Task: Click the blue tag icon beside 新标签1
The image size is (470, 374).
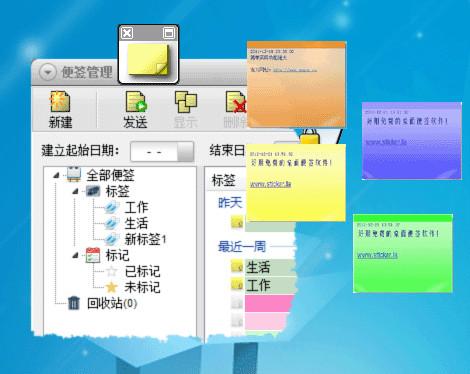Action: [112, 239]
